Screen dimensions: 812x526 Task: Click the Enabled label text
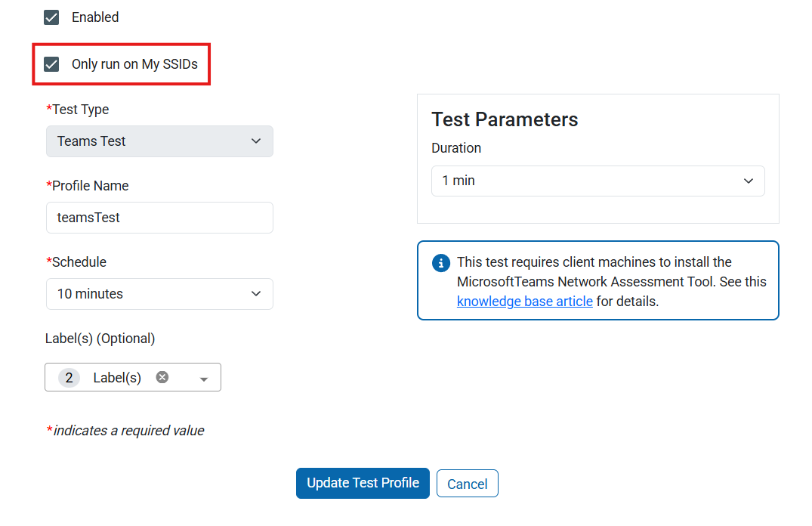(95, 17)
